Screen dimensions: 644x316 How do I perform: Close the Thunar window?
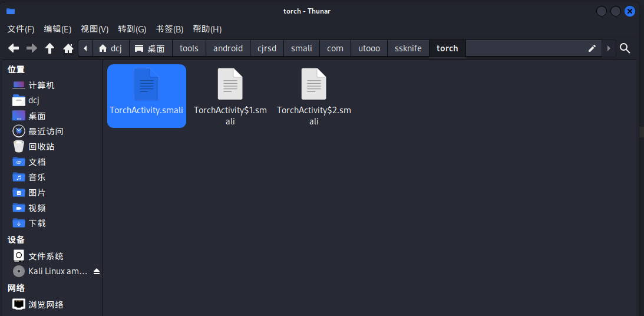(630, 11)
